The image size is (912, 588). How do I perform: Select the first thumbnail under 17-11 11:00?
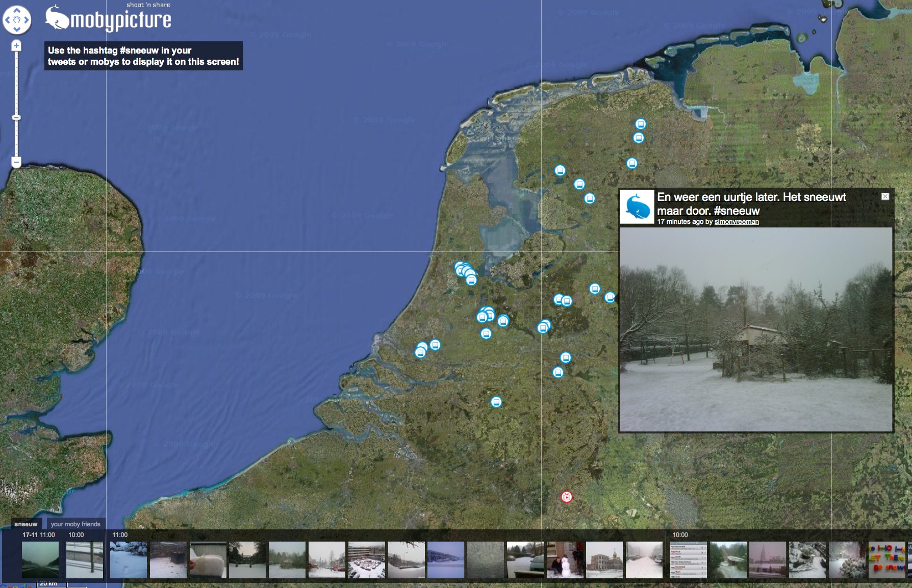(x=40, y=560)
